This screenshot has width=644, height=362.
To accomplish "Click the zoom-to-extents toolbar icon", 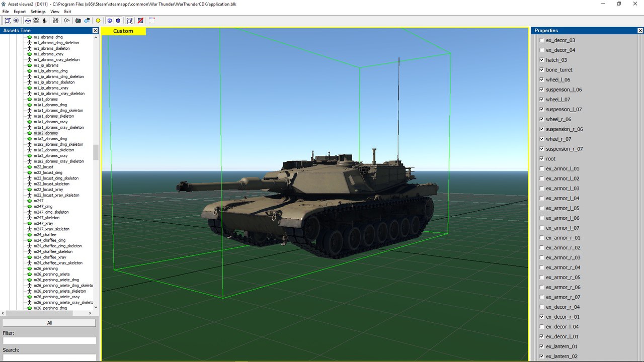I will tap(8, 21).
